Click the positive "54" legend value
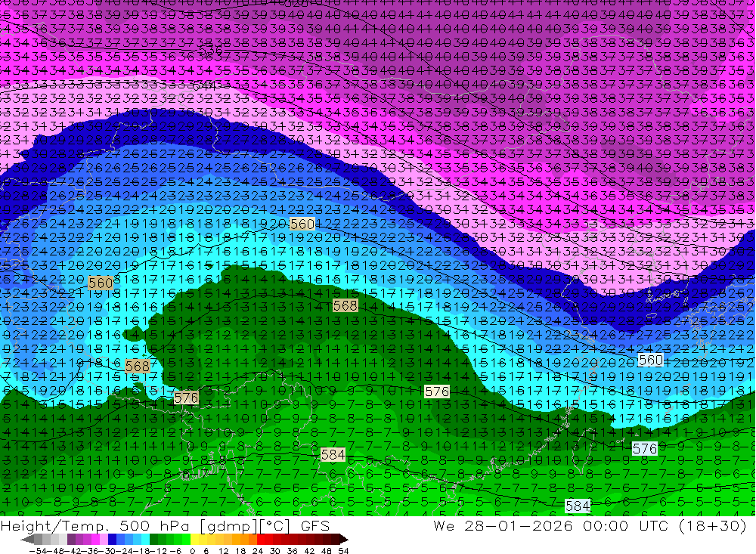The width and height of the screenshot is (756, 554). click(x=343, y=551)
